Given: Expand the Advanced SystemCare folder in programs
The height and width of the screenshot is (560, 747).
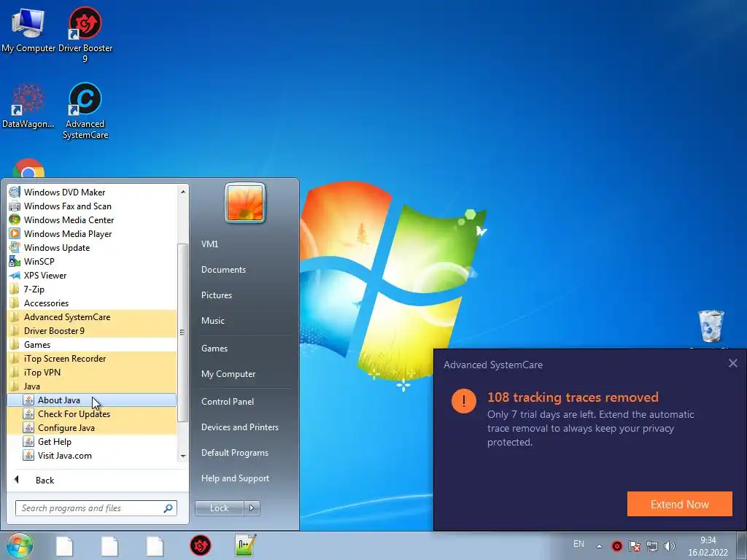Looking at the screenshot, I should 91,316.
